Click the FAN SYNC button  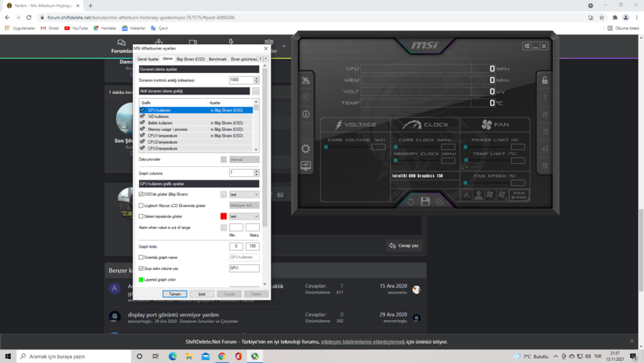[519, 195]
